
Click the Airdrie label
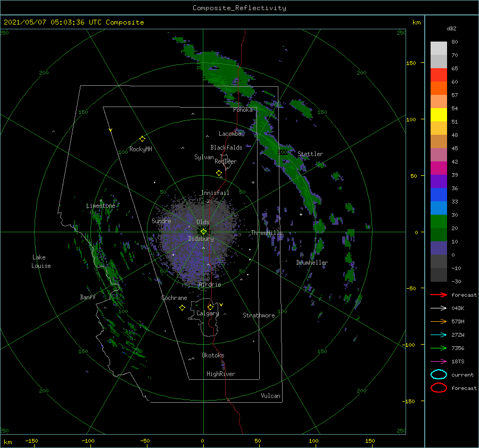[x=210, y=284]
